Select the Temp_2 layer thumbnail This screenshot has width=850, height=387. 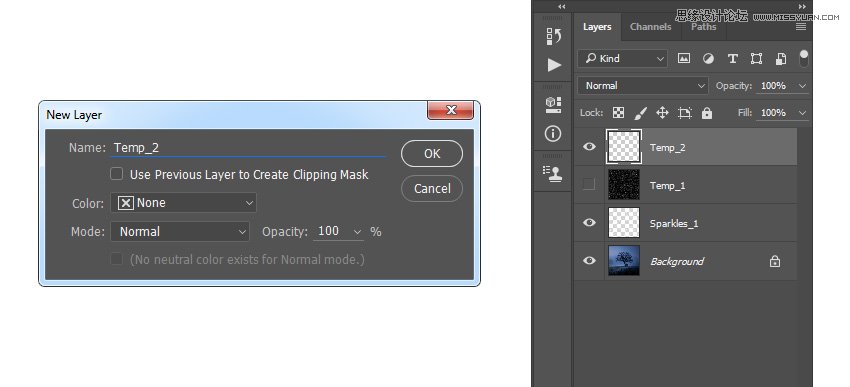(624, 146)
